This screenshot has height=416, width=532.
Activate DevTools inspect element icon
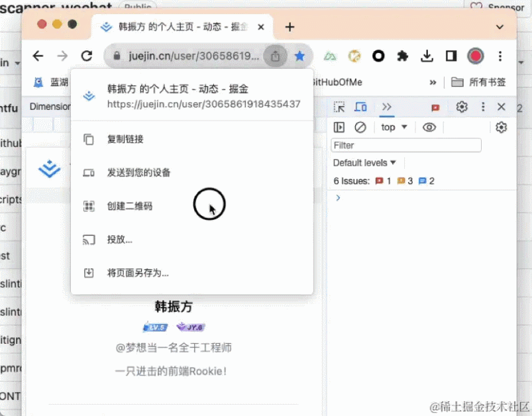339,107
